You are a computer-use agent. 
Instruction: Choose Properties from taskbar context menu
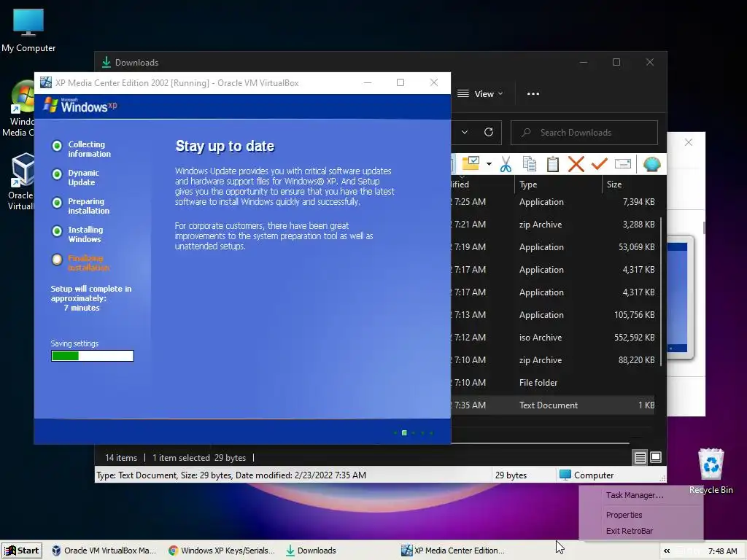624,515
